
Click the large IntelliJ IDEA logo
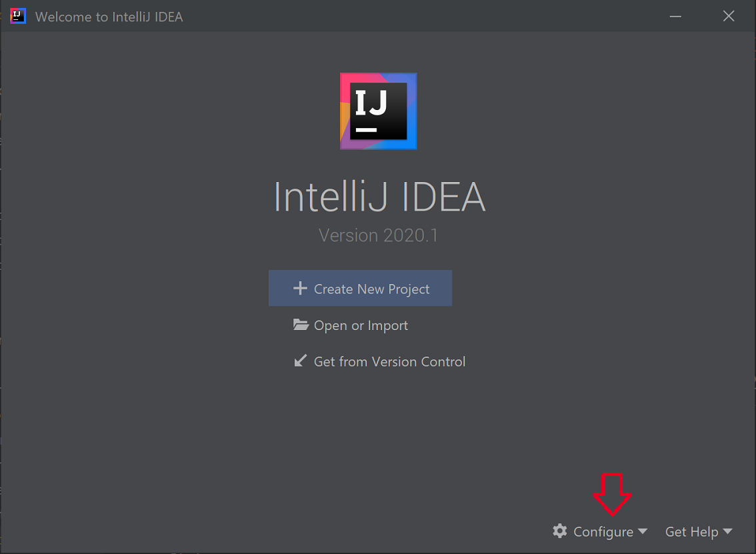tap(378, 111)
